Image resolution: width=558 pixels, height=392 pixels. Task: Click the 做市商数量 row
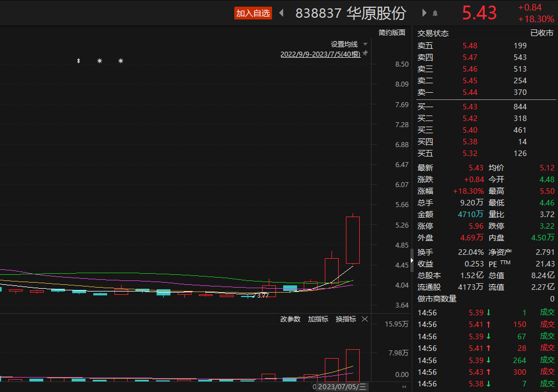pyautogui.click(x=486, y=299)
